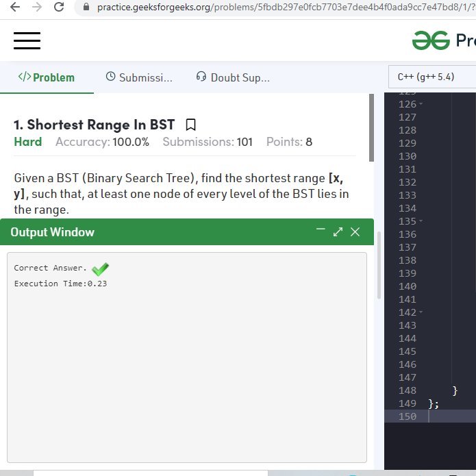Screen dimensions: 476x476
Task: Click the closing brace on line 148
Action: point(455,390)
